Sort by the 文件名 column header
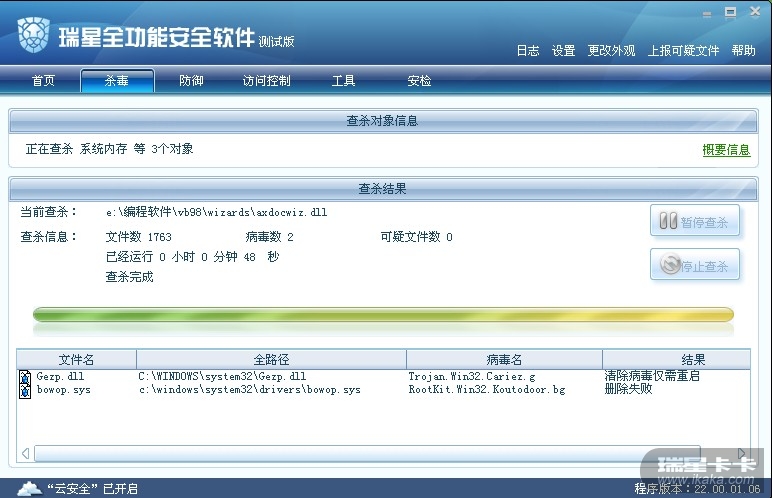 click(x=76, y=360)
